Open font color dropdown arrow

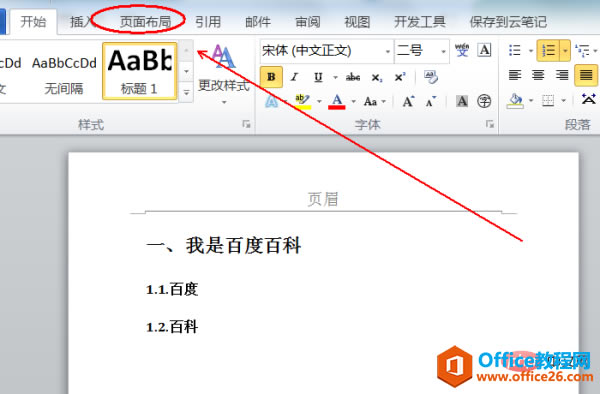[353, 102]
